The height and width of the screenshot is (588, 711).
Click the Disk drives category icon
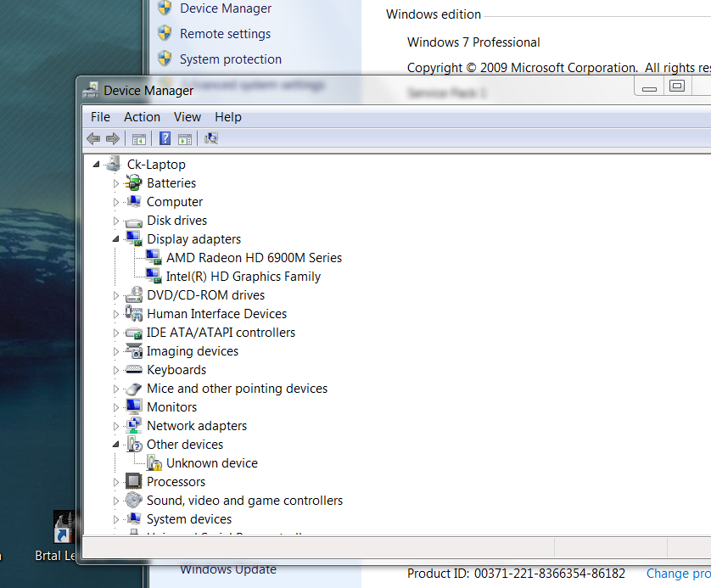coord(134,221)
